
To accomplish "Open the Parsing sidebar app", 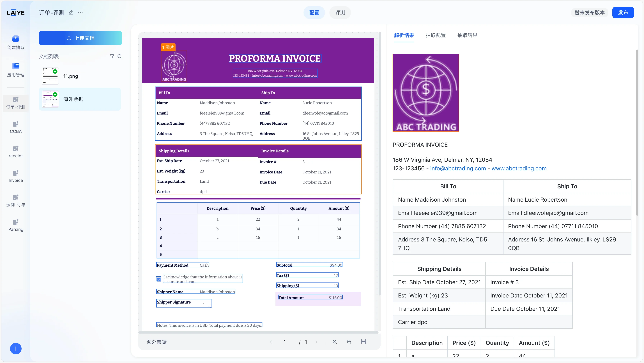I will click(16, 225).
